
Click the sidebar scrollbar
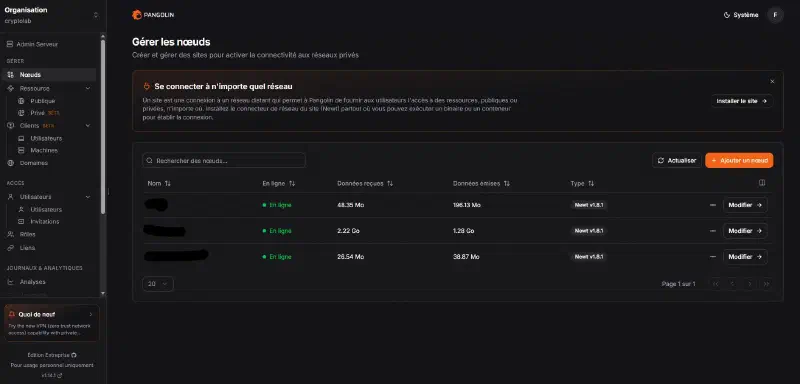[103, 126]
